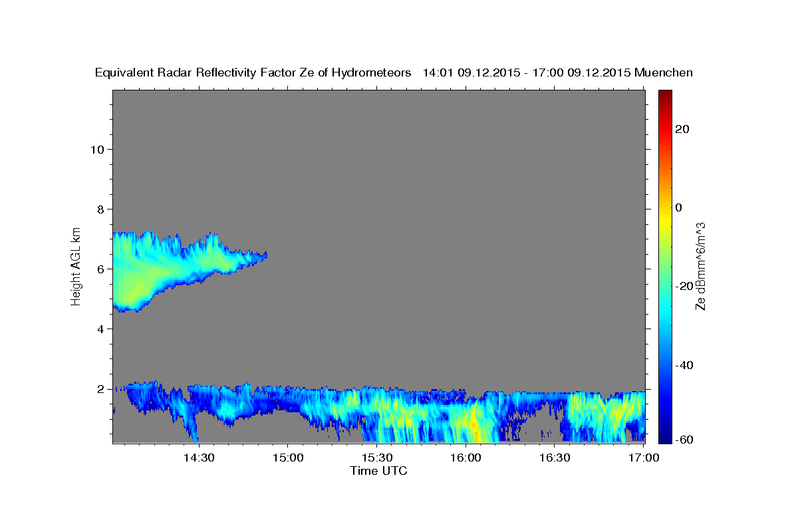This screenshot has height=532, width=798.
Task: Click the colorbar label 'Ze dBmm^6/m^3'
Action: pos(700,267)
